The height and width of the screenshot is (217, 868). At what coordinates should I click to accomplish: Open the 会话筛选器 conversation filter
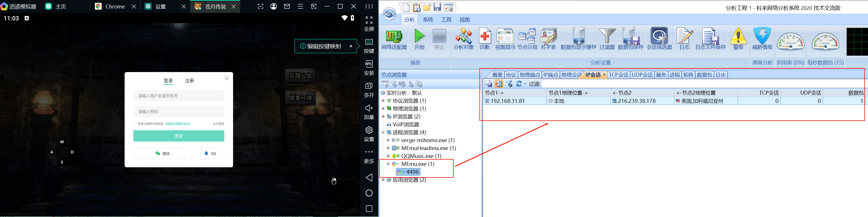click(659, 39)
